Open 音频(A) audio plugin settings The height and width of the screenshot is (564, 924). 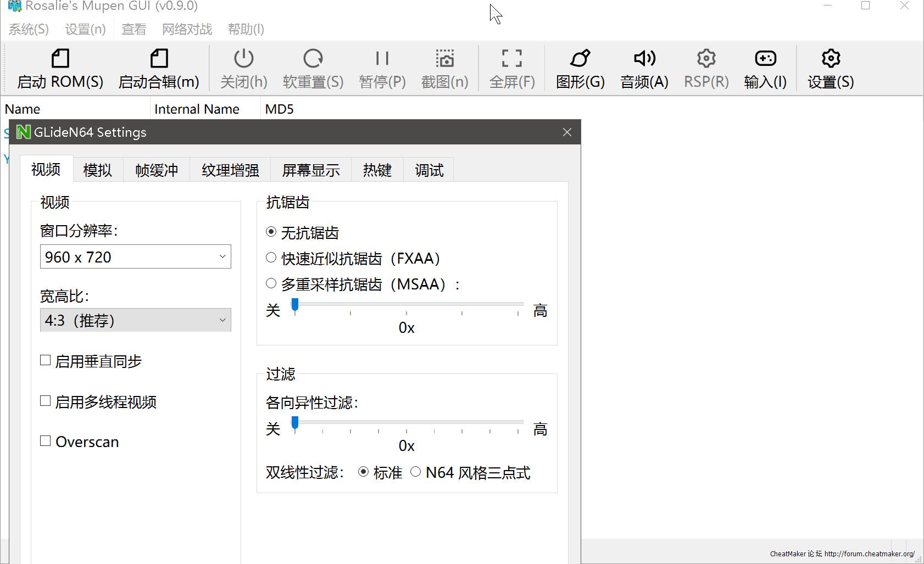pos(644,69)
